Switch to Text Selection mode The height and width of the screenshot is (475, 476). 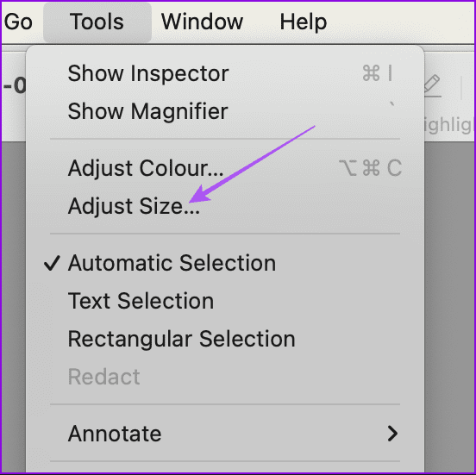point(225,301)
